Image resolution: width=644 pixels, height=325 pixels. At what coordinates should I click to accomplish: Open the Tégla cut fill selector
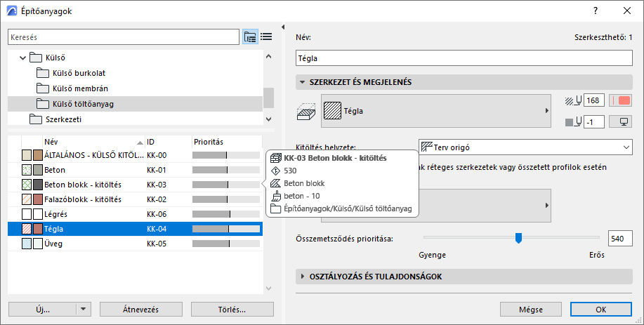pos(437,111)
